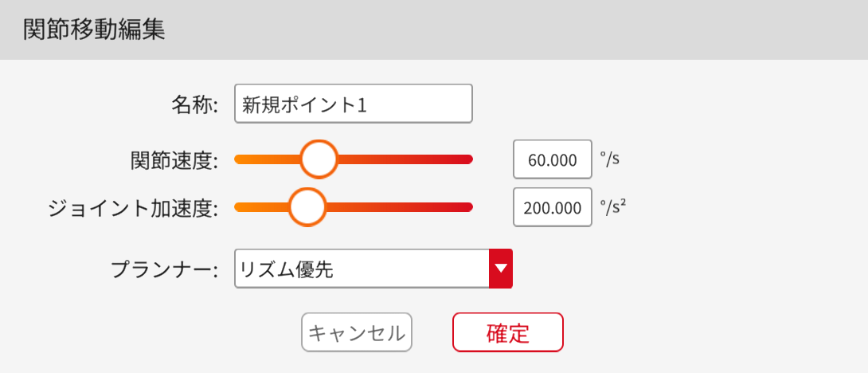The image size is (868, 373).
Task: Click the ジョイント加速度 slider handle
Action: (x=307, y=207)
